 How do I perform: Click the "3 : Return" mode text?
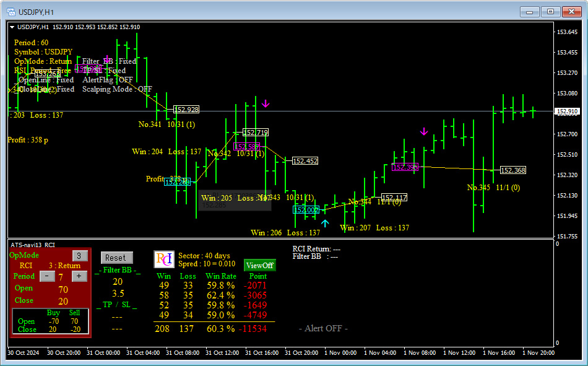(64, 266)
